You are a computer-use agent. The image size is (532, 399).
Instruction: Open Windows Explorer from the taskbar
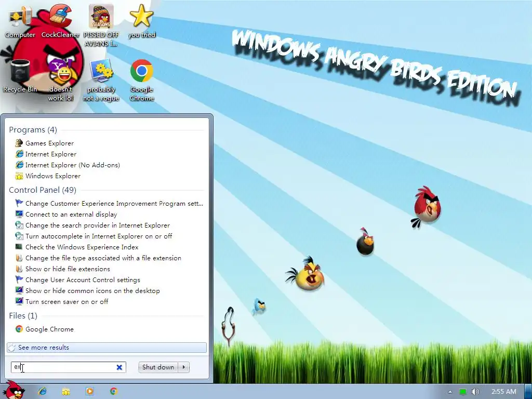[66, 391]
